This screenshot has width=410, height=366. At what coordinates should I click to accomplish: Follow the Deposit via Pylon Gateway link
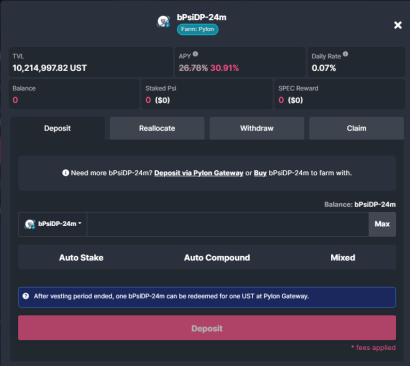(199, 173)
